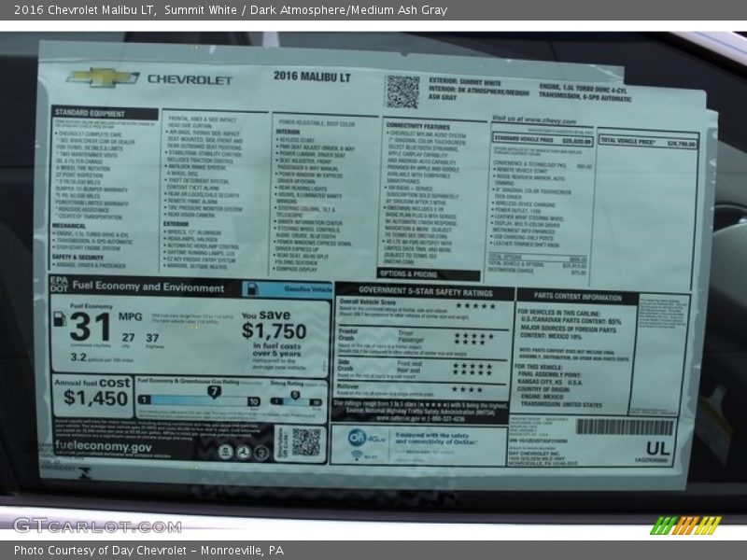Open the fueleconomy.gov link
747x560 pixels.
click(x=104, y=447)
